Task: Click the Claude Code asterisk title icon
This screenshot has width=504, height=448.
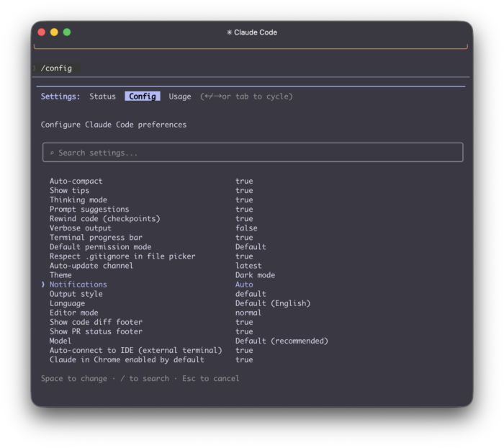Action: 229,32
